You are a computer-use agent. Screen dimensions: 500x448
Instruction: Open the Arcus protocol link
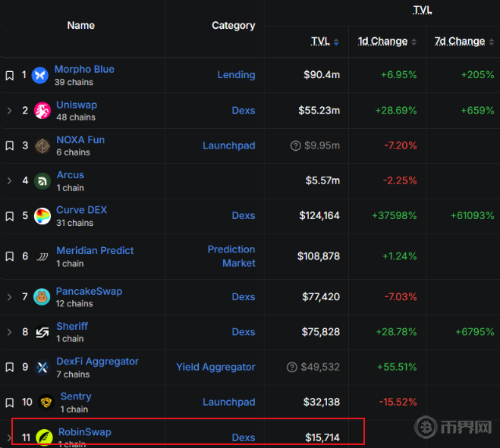(x=70, y=175)
